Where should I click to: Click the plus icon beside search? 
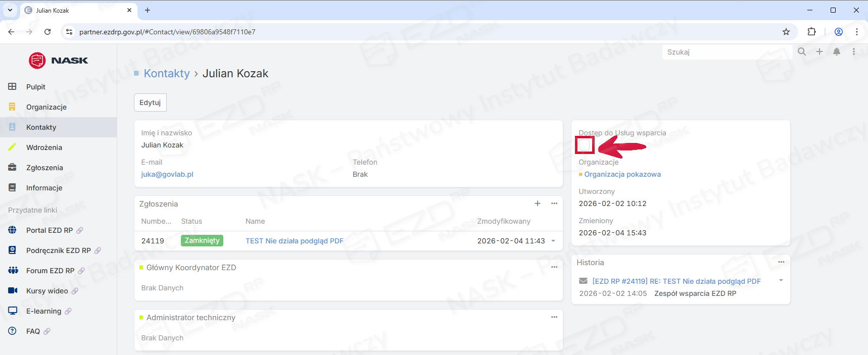(x=819, y=52)
